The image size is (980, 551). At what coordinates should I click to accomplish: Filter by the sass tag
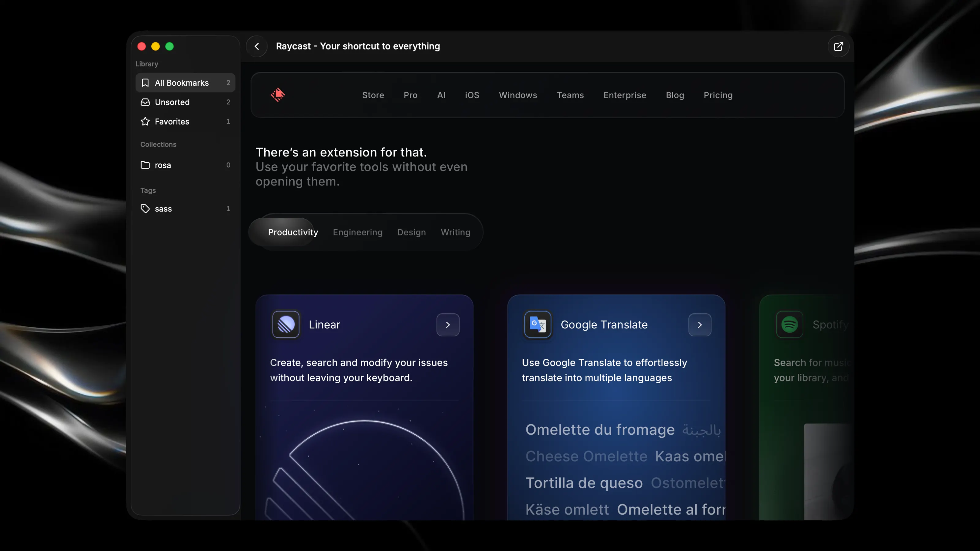coord(185,208)
